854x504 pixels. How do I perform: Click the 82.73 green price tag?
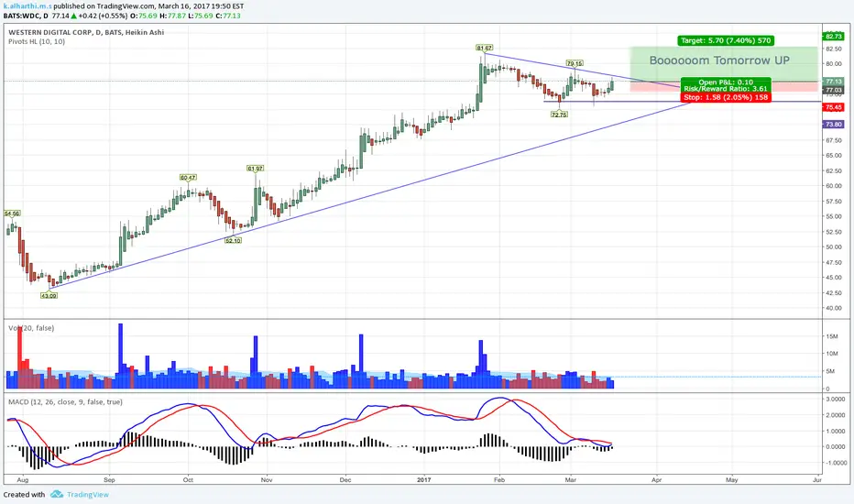pos(833,37)
